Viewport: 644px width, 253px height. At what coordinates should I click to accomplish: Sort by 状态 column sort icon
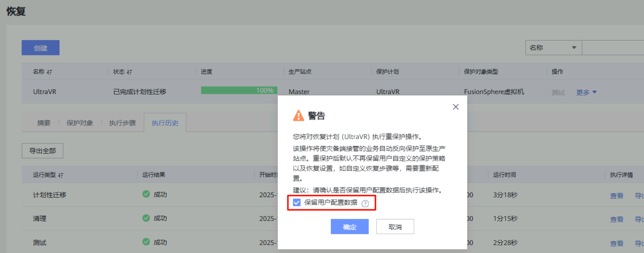click(x=129, y=72)
